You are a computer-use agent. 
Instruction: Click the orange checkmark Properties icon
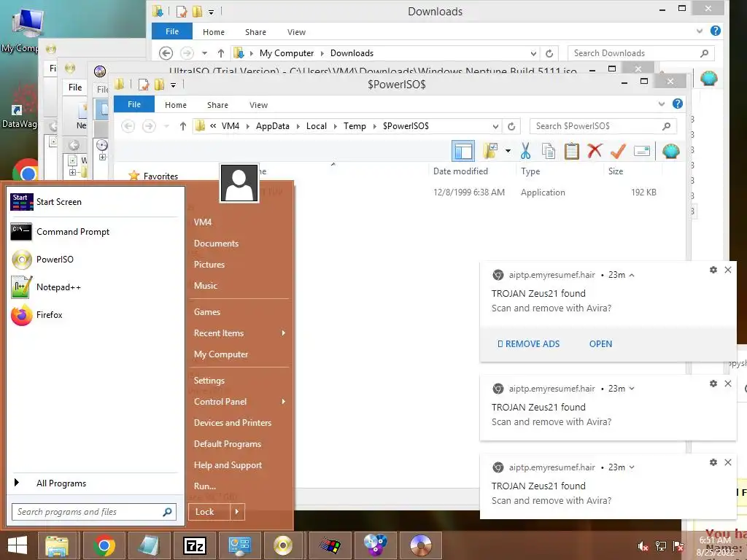(x=618, y=151)
